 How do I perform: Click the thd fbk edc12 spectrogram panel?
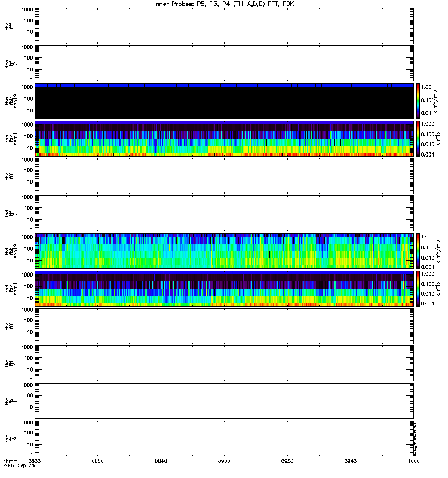(224, 251)
